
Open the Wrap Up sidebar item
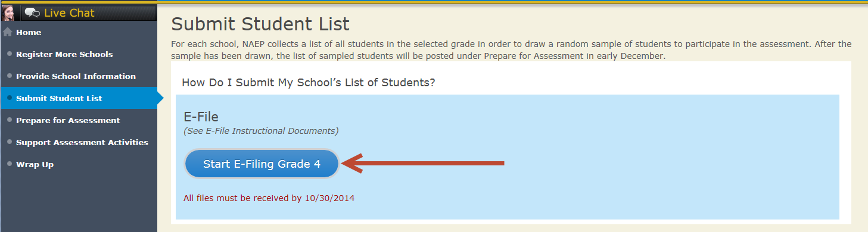click(35, 164)
